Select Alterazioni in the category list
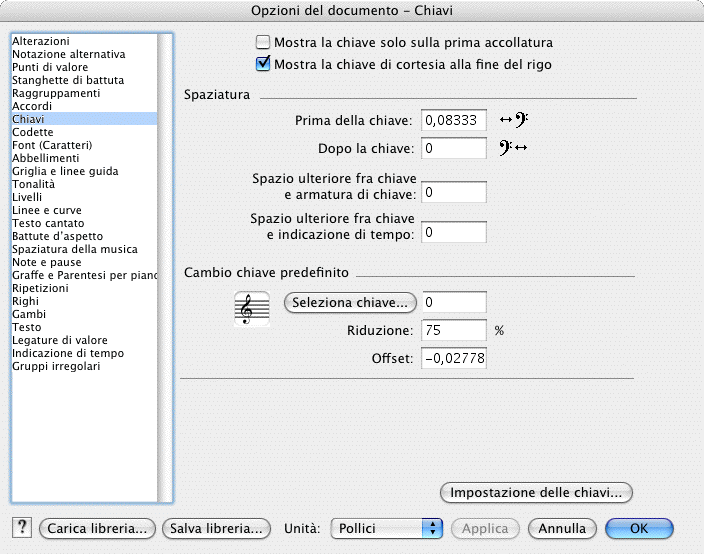Image resolution: width=704 pixels, height=554 pixels. click(40, 41)
